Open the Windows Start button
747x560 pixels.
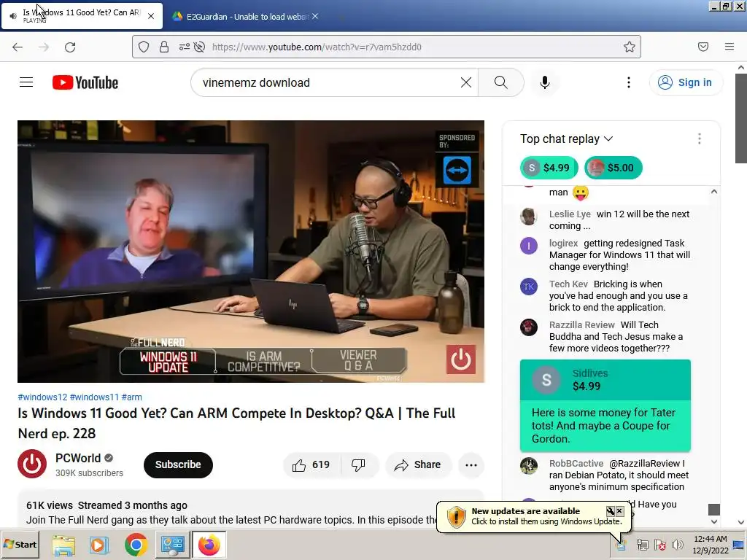(x=20, y=544)
